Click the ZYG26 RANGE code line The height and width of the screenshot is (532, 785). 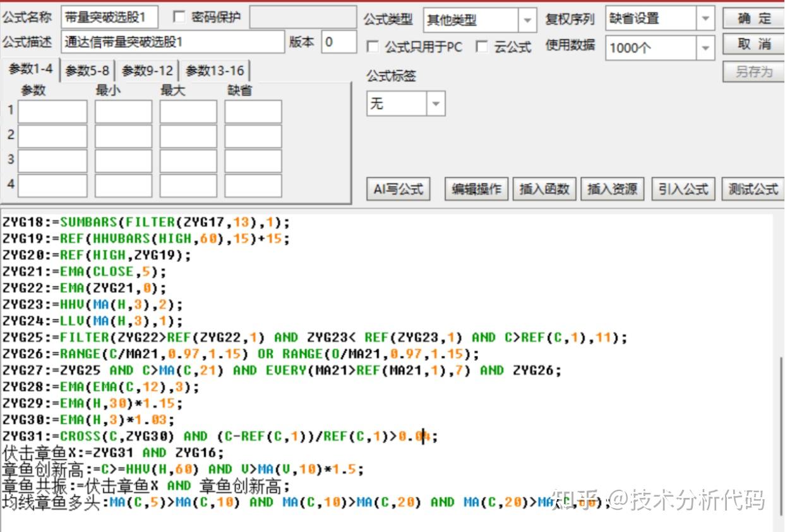pyautogui.click(x=241, y=353)
